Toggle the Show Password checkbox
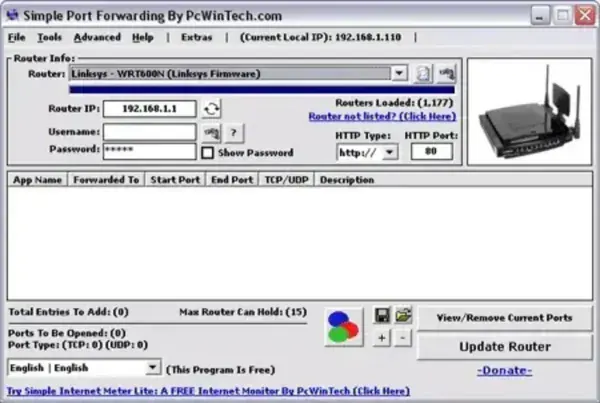 tap(207, 153)
